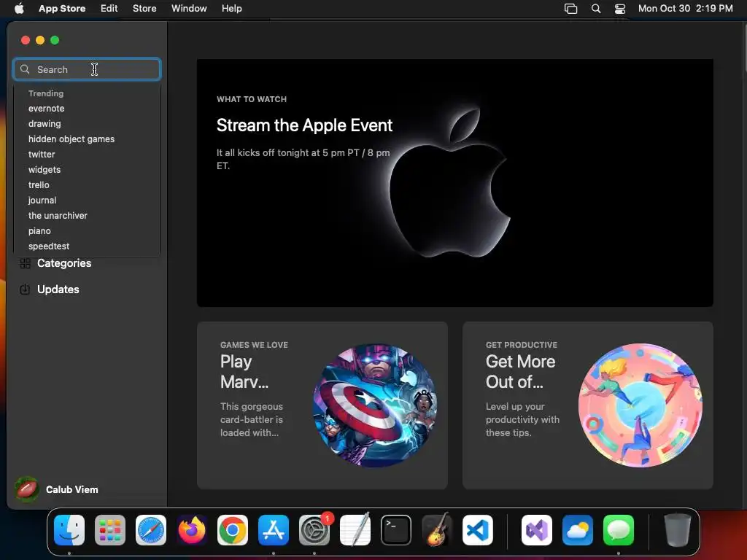Viewport: 747px width, 560px height.
Task: Minimize the App Store window
Action: 40,40
